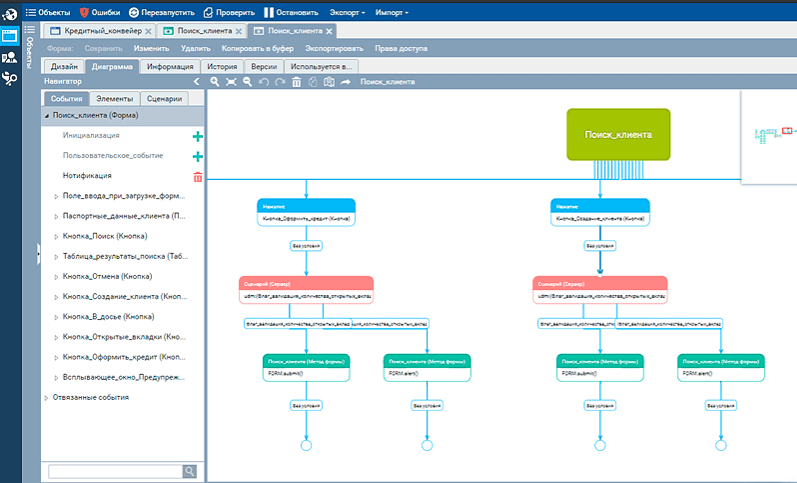Click Копировать в буфер

pyautogui.click(x=258, y=48)
